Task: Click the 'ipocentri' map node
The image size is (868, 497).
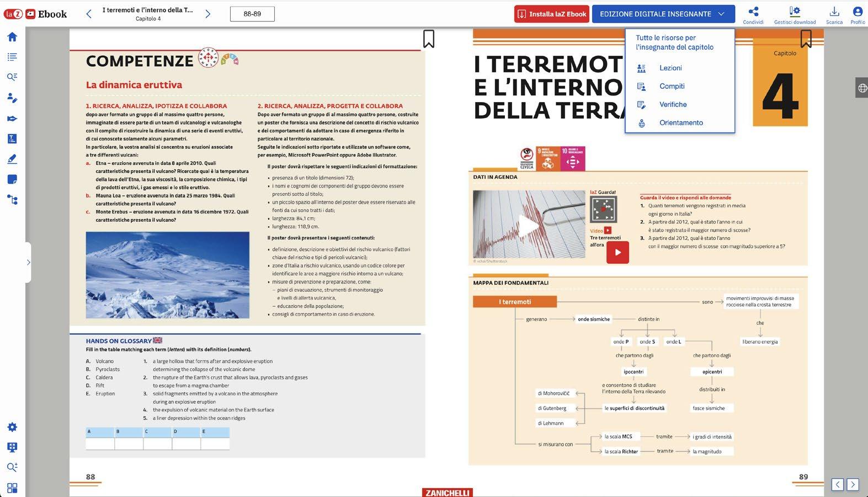Action: click(x=633, y=372)
